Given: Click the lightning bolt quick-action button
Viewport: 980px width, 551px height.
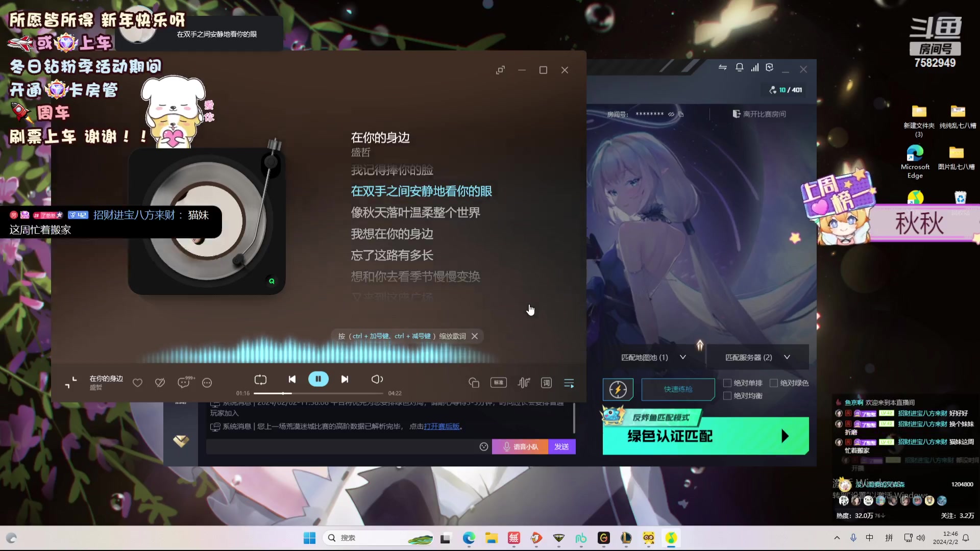Looking at the screenshot, I should pyautogui.click(x=618, y=390).
